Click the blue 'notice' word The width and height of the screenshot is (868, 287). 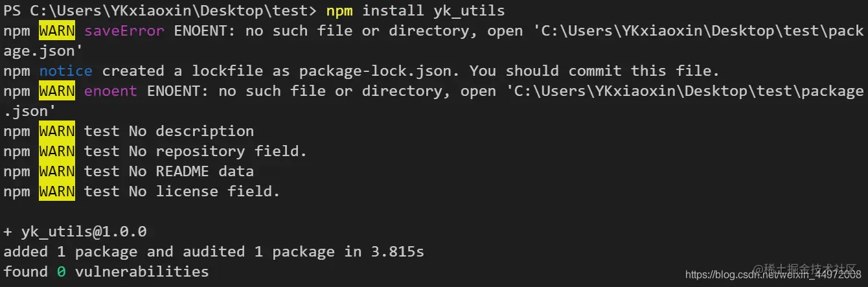(x=66, y=71)
